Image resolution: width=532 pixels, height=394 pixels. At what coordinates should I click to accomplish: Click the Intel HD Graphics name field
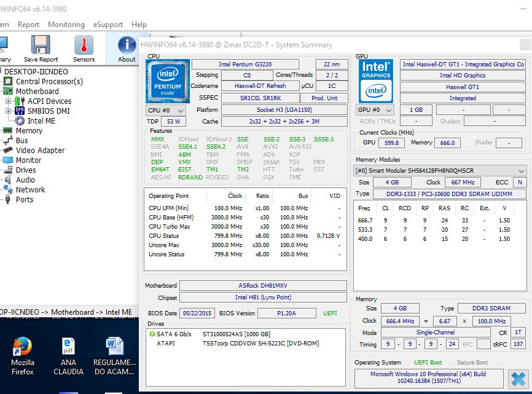click(x=463, y=76)
